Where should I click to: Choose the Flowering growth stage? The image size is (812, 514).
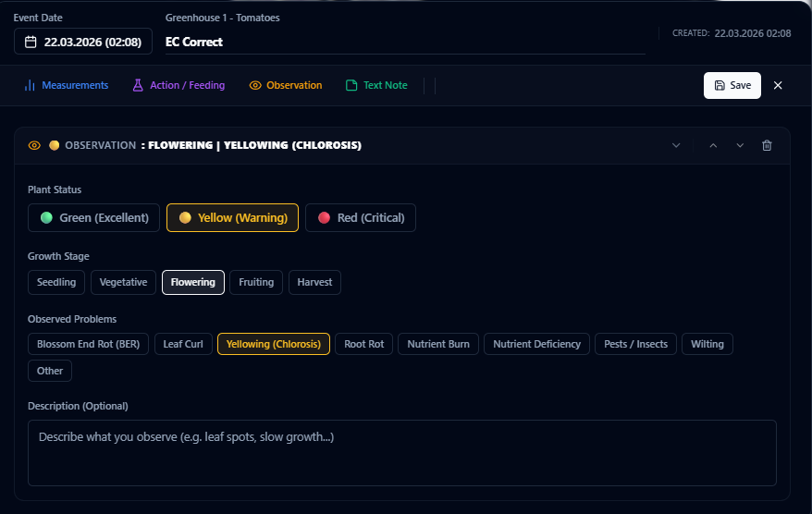point(193,283)
